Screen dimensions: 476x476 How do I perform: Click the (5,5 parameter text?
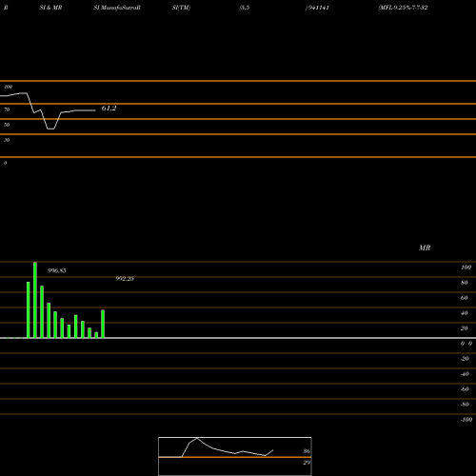point(245,8)
